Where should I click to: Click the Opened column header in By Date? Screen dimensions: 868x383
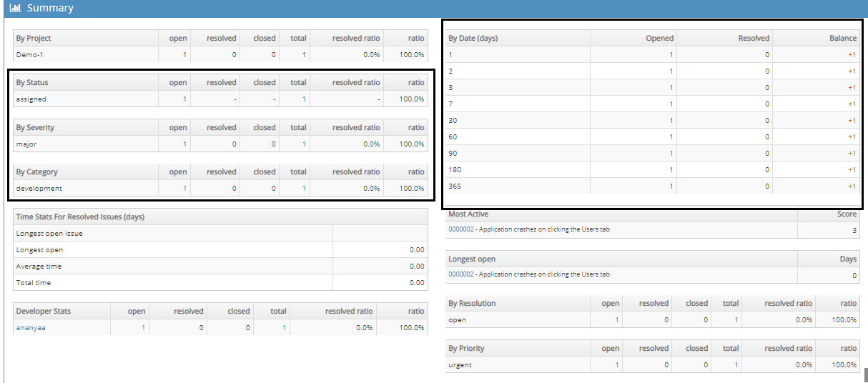[660, 38]
